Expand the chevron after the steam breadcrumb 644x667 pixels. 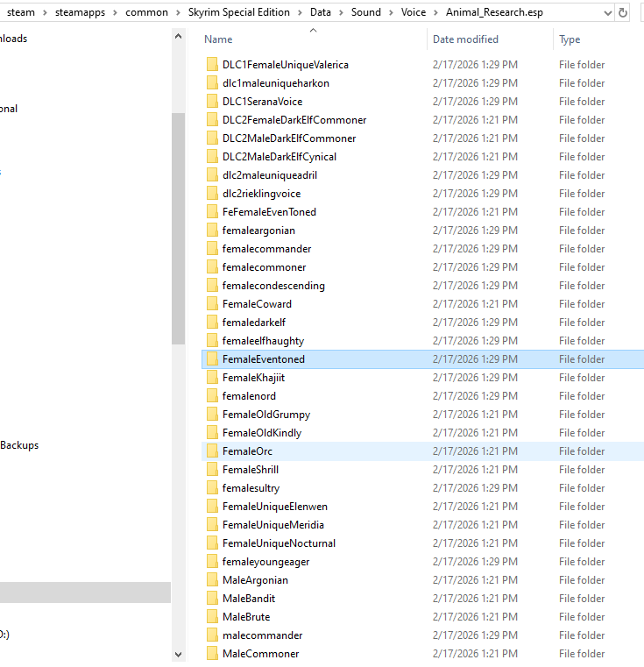tap(45, 13)
